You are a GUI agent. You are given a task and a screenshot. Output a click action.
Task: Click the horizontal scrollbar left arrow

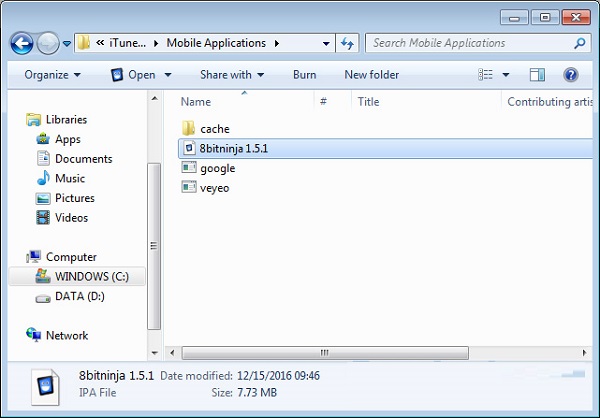point(172,353)
